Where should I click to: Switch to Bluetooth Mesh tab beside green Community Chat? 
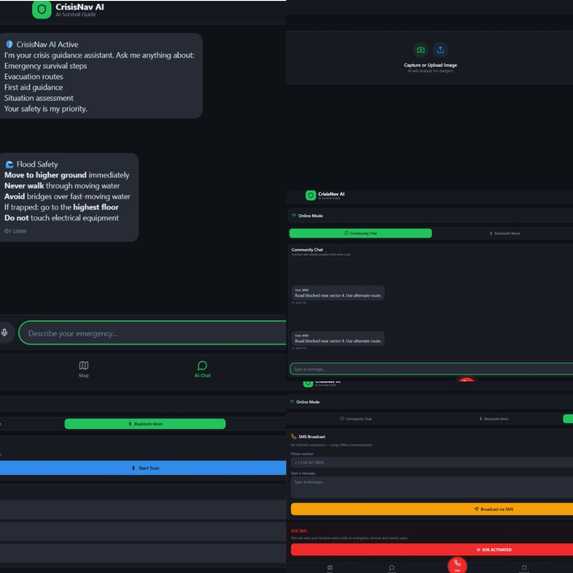tap(505, 233)
